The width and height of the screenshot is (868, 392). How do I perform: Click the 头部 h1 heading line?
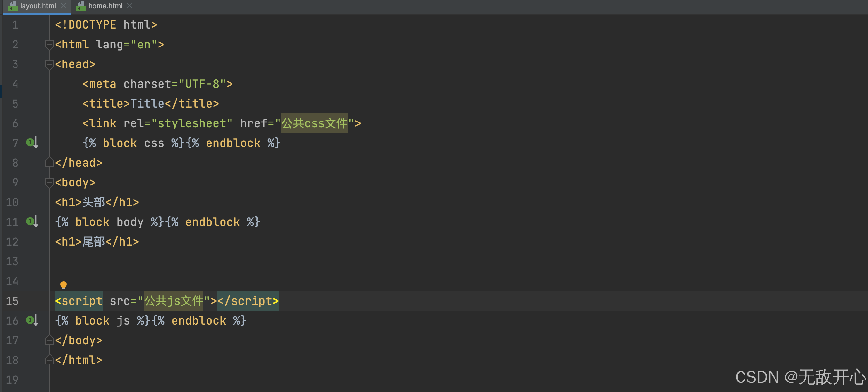(97, 202)
